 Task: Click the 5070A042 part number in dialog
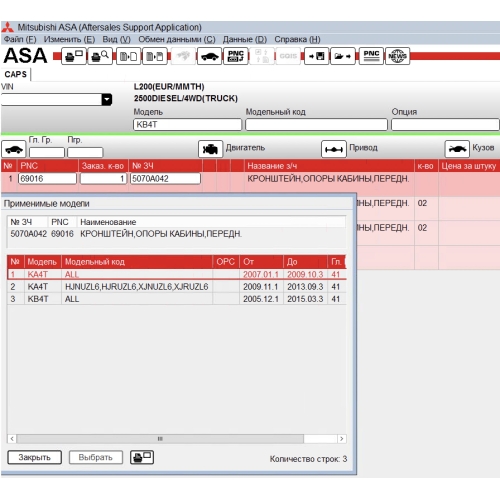click(28, 234)
